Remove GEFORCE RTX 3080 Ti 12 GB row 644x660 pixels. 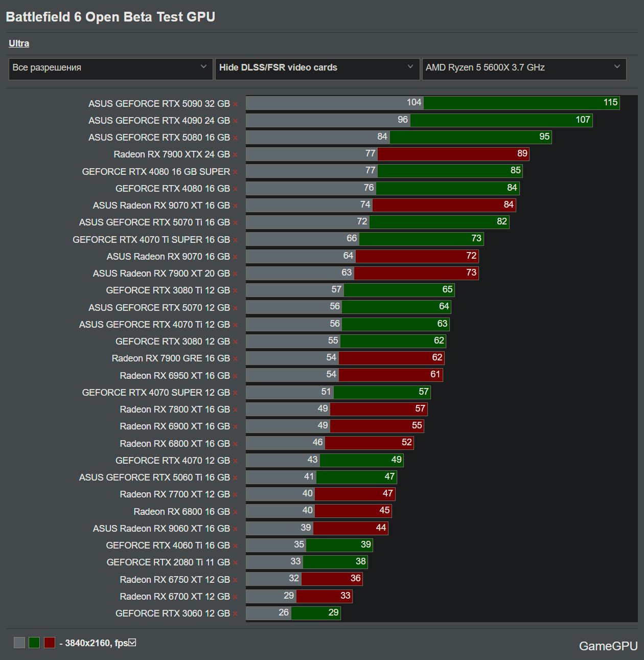coord(236,291)
